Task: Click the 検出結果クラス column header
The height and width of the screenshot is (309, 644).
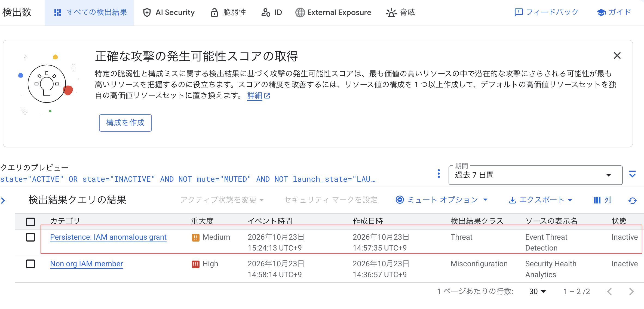Action: tap(477, 221)
